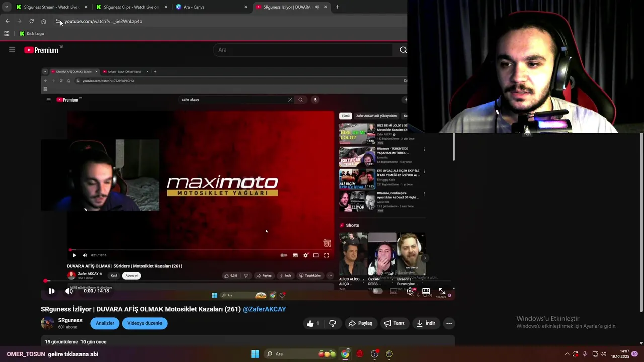Viewport: 644px width, 362px height.
Task: Open SRguness channel name link
Action: (70, 320)
